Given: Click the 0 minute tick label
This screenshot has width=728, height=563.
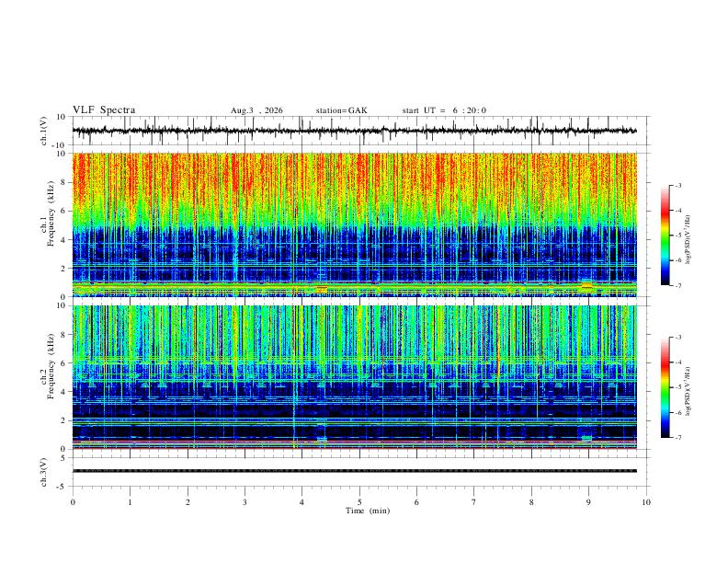Looking at the screenshot, I should [73, 502].
